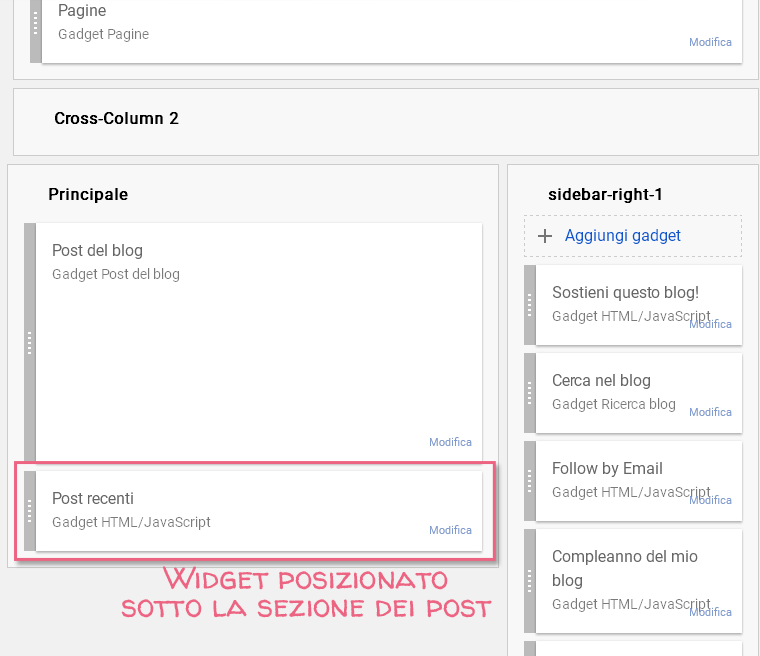The image size is (760, 656).
Task: Click the plus icon beside Aggiungi gadget
Action: click(545, 236)
